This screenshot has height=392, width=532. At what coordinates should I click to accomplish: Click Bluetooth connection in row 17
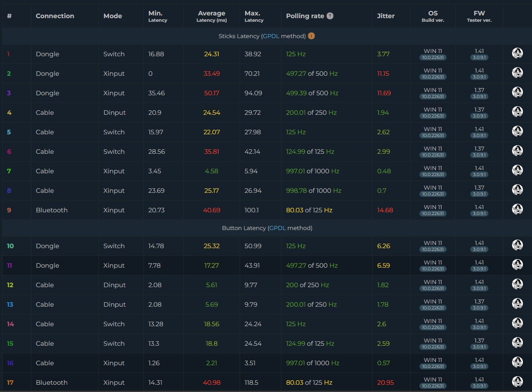(52, 382)
